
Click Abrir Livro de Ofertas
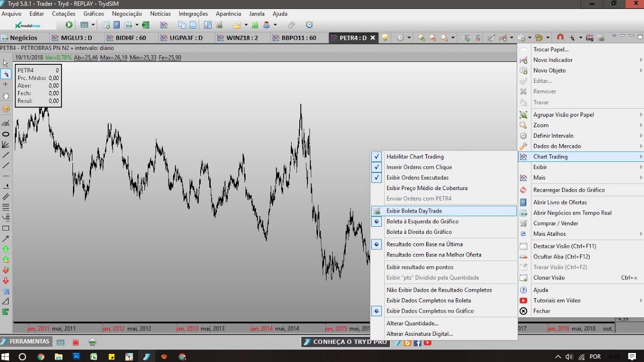(x=581, y=203)
